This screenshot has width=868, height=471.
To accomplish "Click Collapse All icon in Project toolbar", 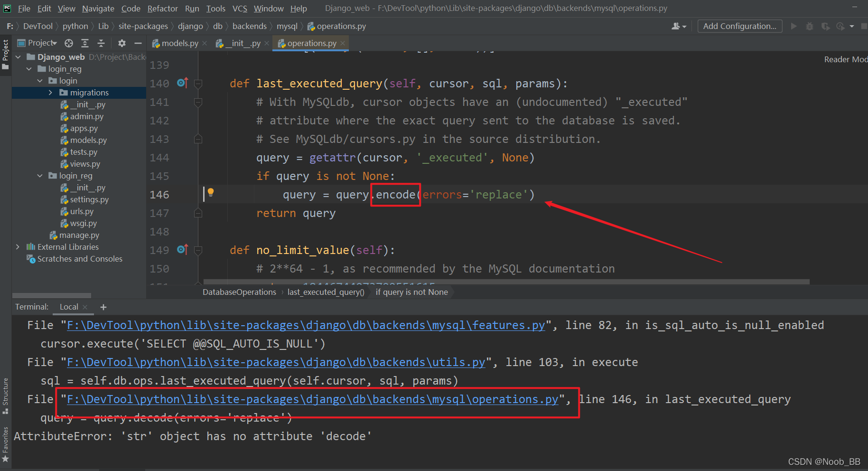I will click(x=101, y=43).
